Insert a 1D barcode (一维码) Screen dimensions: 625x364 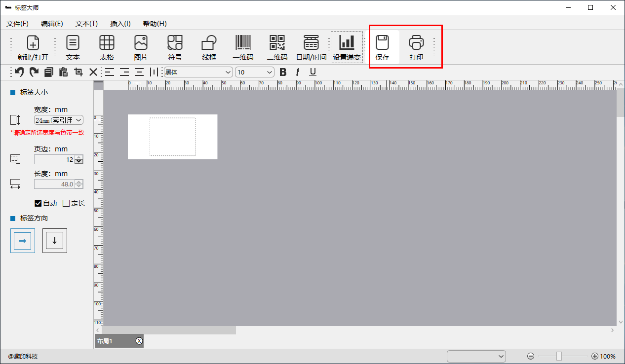(243, 48)
